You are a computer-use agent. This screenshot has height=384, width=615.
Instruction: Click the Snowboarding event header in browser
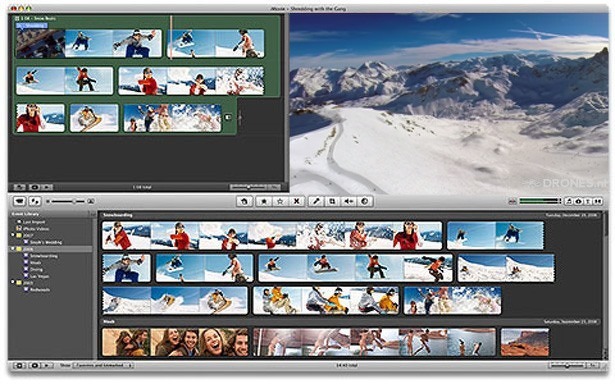point(117,215)
